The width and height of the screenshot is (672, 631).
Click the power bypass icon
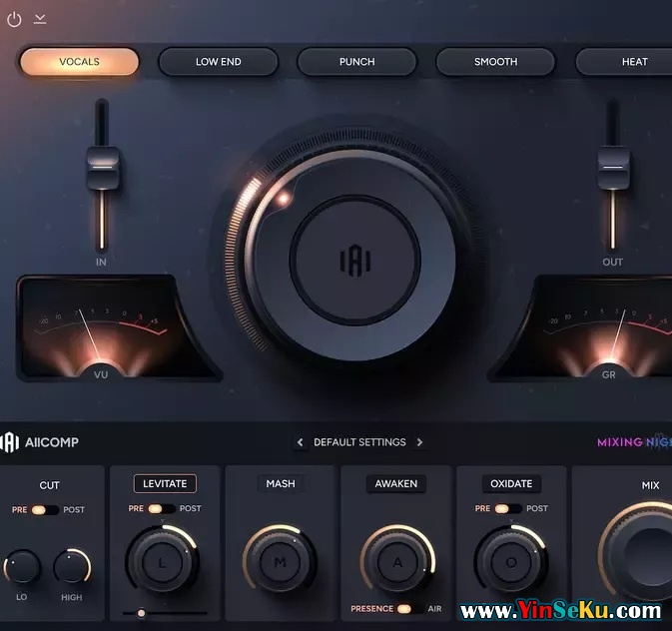[14, 19]
